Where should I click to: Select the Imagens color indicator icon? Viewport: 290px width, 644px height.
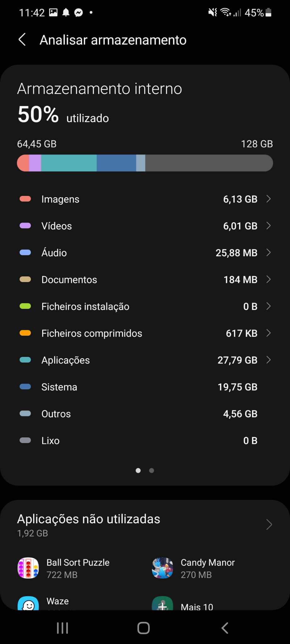point(25,198)
